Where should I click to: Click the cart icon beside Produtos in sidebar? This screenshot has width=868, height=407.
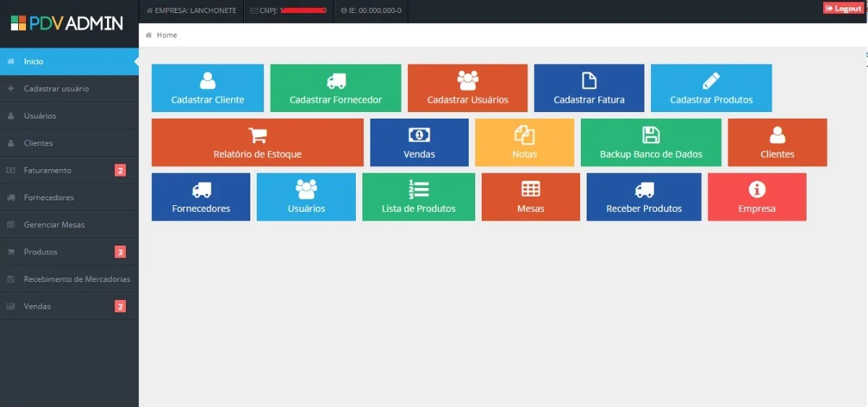point(11,252)
